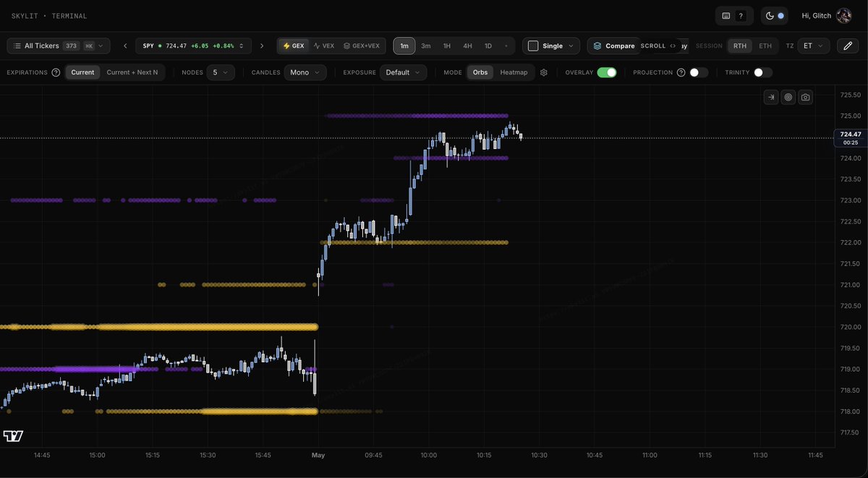Open the Glitch user avatar menu
The height and width of the screenshot is (478, 868).
[x=844, y=16]
